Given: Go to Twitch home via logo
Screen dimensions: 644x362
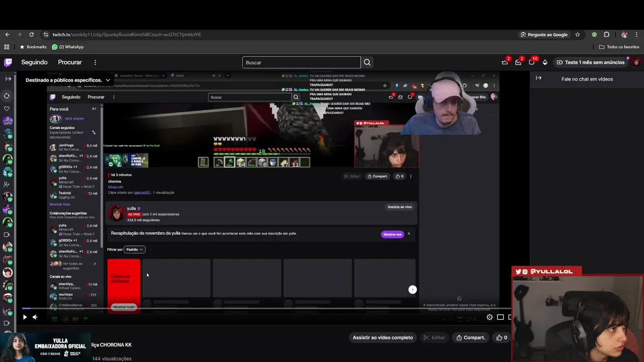Looking at the screenshot, I should [8, 62].
